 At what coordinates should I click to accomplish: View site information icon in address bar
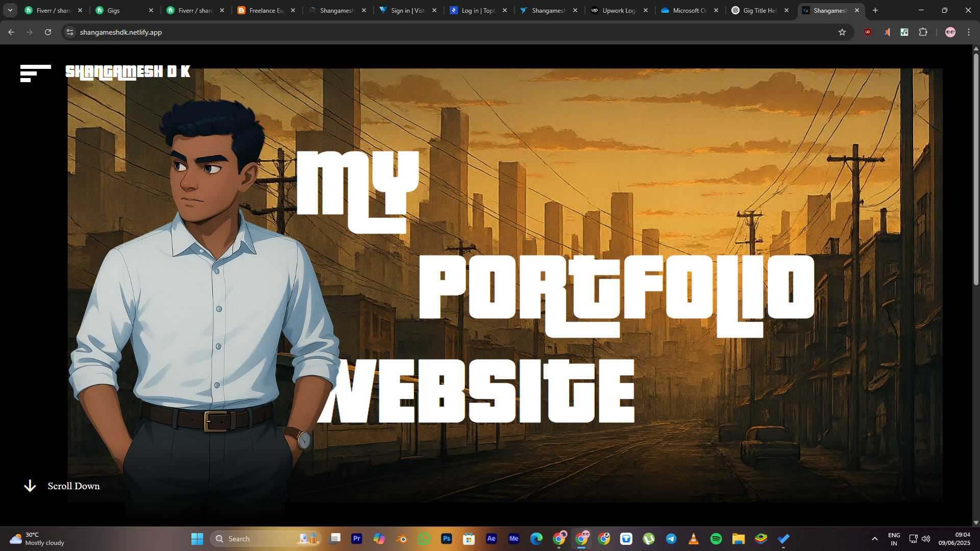tap(70, 32)
